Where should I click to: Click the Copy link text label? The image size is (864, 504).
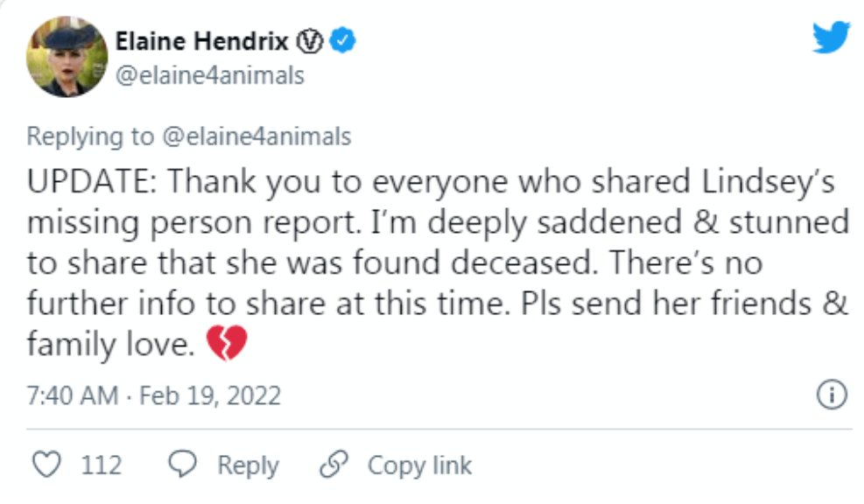pos(419,465)
